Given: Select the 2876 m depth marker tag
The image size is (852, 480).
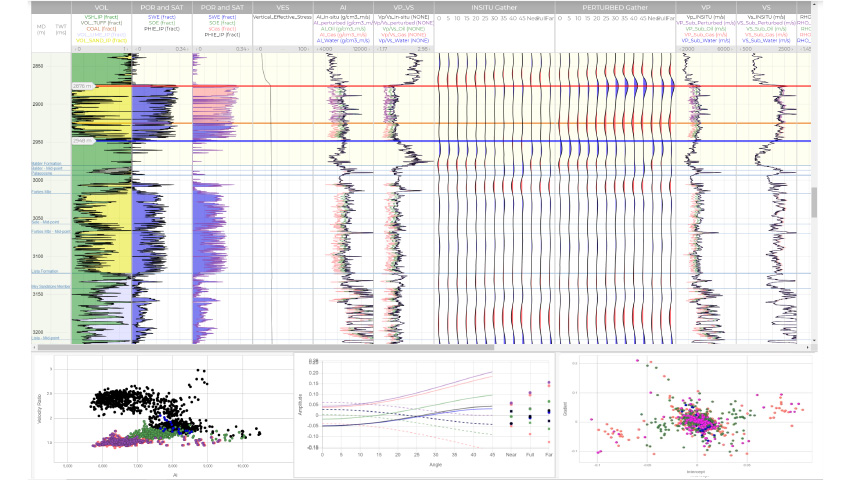Looking at the screenshot, I should click(83, 86).
